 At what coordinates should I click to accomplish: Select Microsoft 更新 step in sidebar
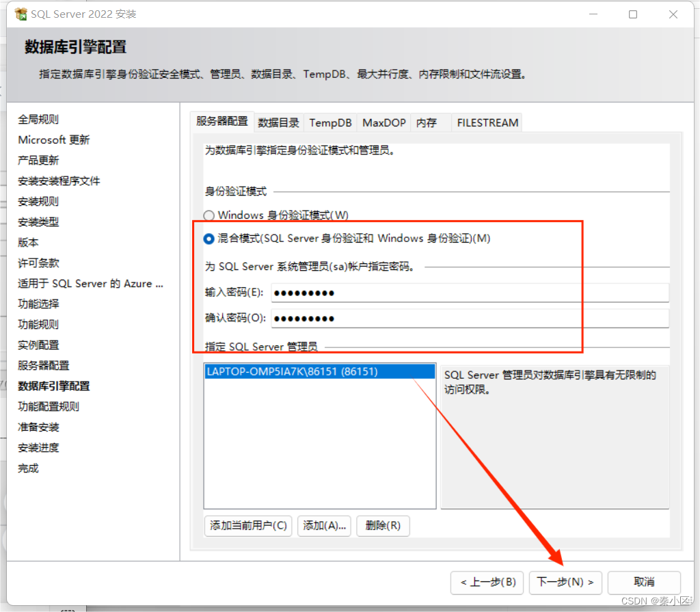[x=53, y=139]
